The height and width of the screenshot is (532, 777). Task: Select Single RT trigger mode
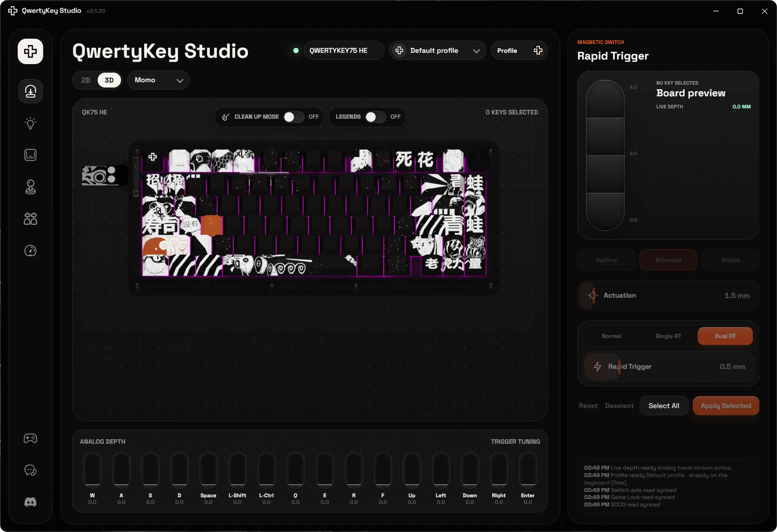point(668,336)
